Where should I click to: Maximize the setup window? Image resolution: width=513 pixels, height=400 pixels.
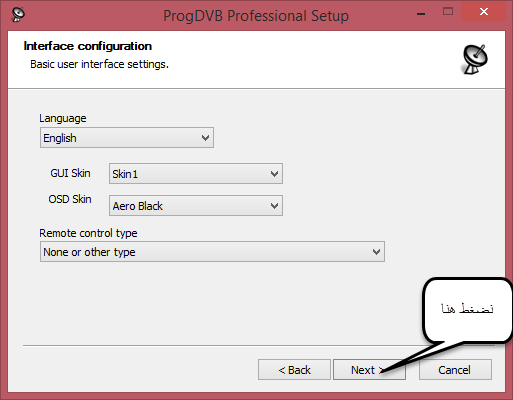point(448,12)
